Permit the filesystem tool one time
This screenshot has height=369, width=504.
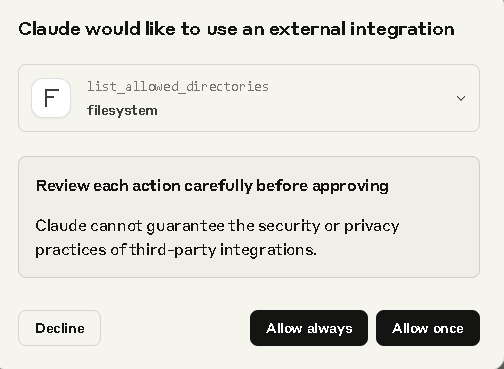coord(428,328)
